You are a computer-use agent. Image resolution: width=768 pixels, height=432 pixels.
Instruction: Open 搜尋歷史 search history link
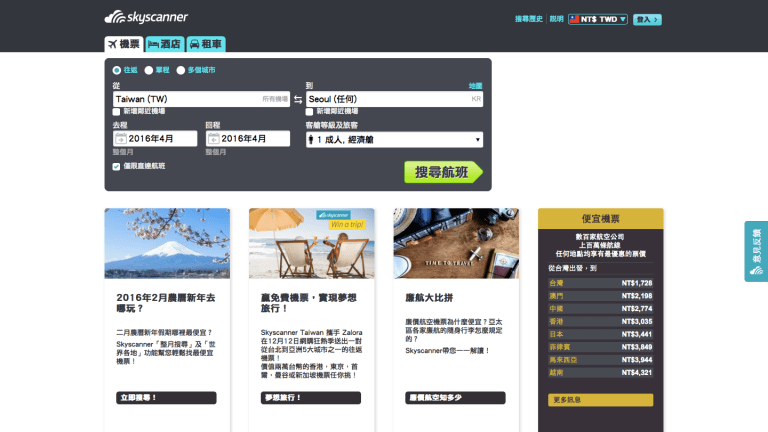coord(528,19)
